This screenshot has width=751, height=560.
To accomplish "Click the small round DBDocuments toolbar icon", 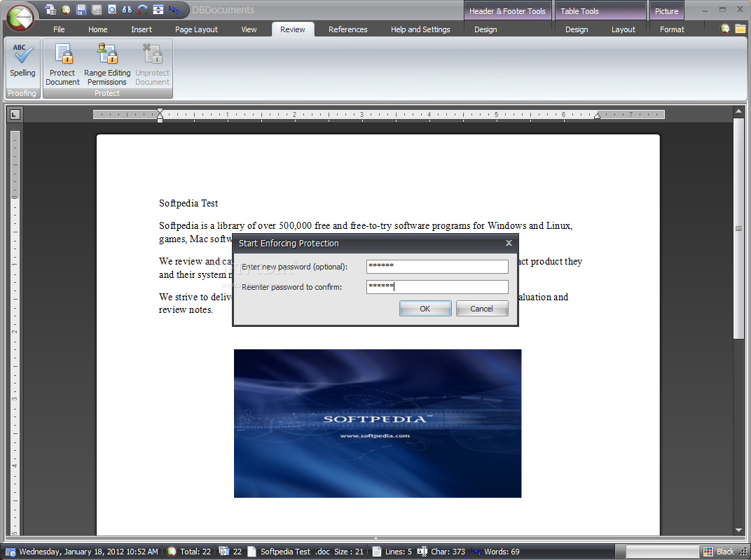I will click(x=66, y=10).
